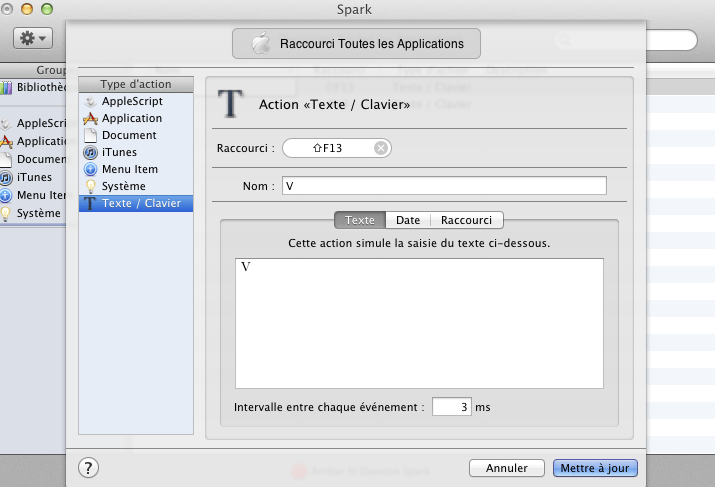Click the Type d'action column header
The width and height of the screenshot is (715, 487).
pyautogui.click(x=136, y=84)
